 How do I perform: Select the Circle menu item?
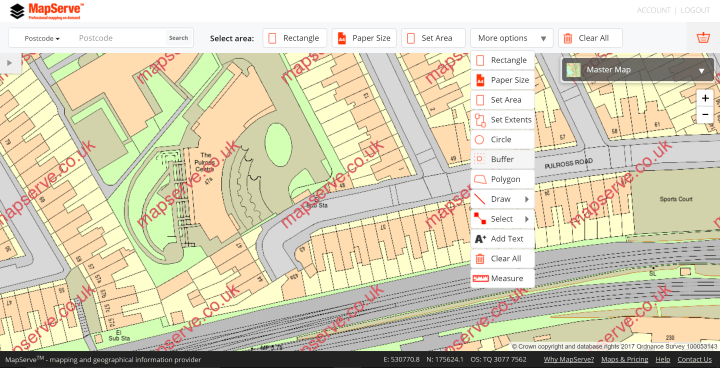click(503, 139)
